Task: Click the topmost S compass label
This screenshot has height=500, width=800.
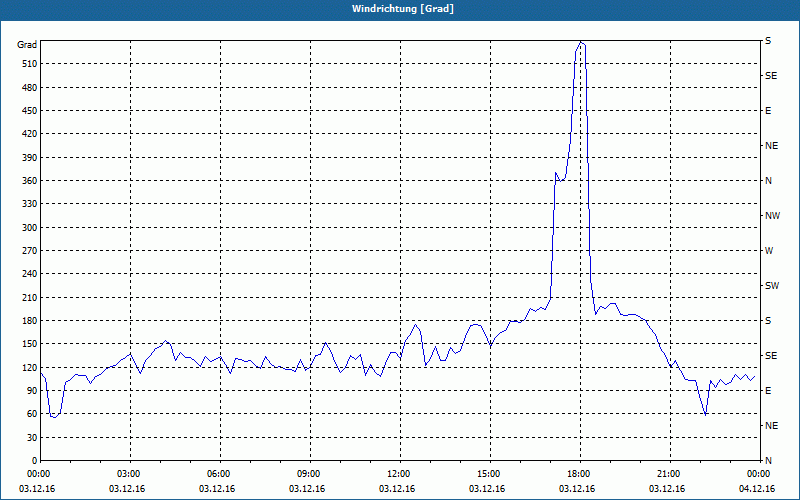Action: [x=768, y=41]
